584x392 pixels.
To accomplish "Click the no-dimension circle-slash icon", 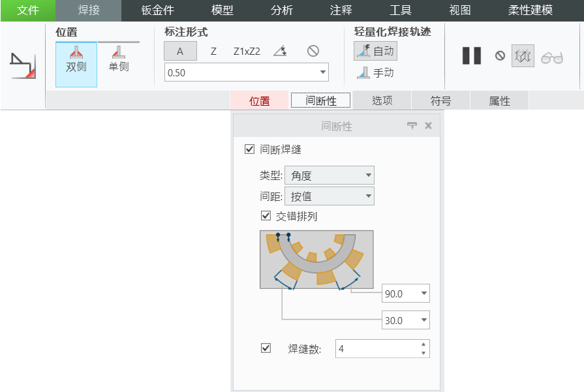I will [x=313, y=52].
